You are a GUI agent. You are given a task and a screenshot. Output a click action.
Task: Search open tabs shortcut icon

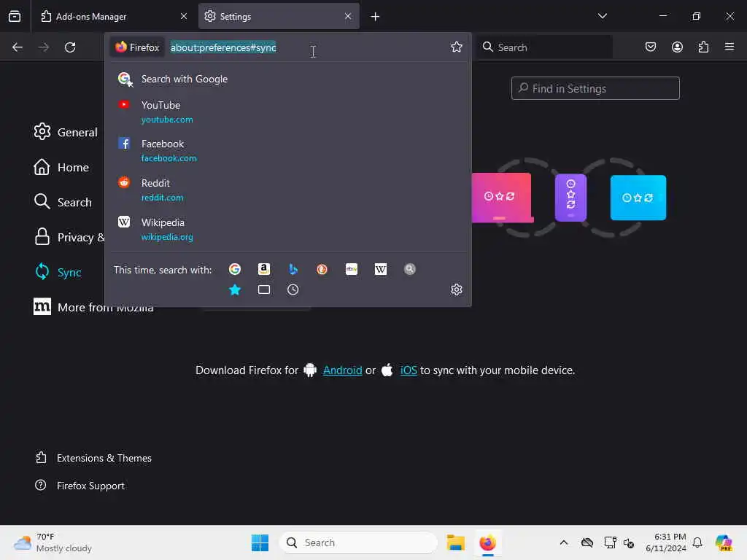264,289
